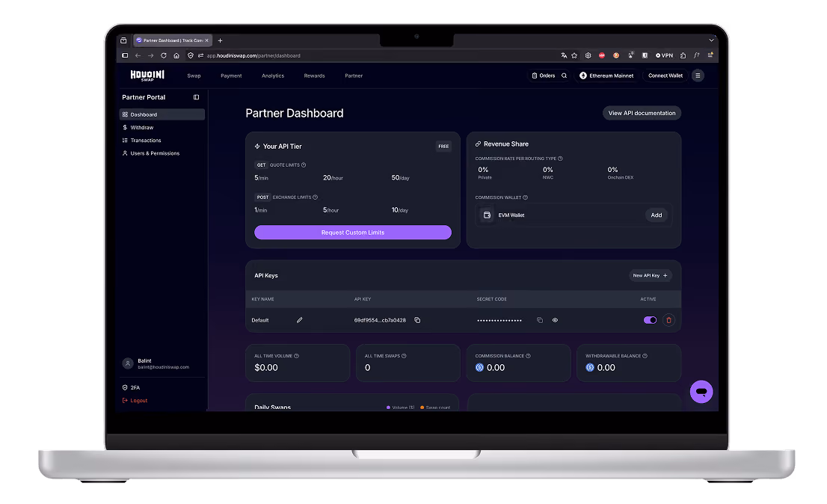Open the Orders button
827x504 pixels.
pyautogui.click(x=544, y=76)
